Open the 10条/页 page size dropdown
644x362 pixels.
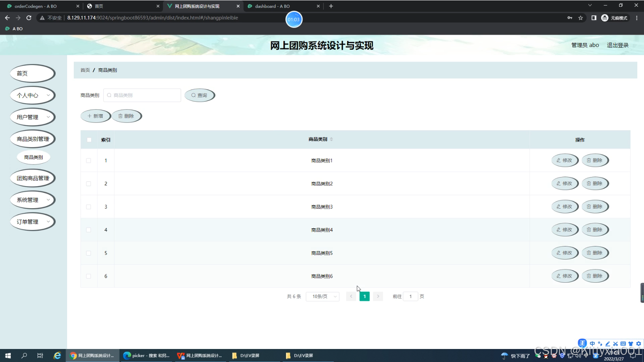pos(322,296)
